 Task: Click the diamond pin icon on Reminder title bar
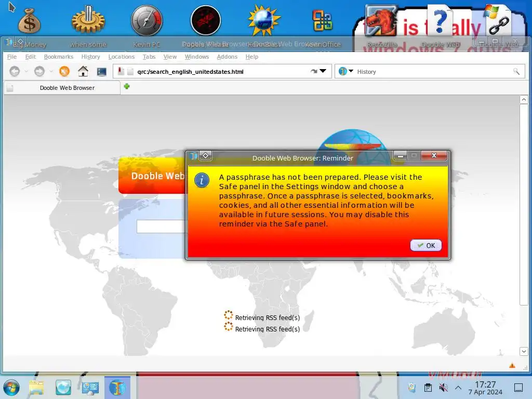pos(205,155)
